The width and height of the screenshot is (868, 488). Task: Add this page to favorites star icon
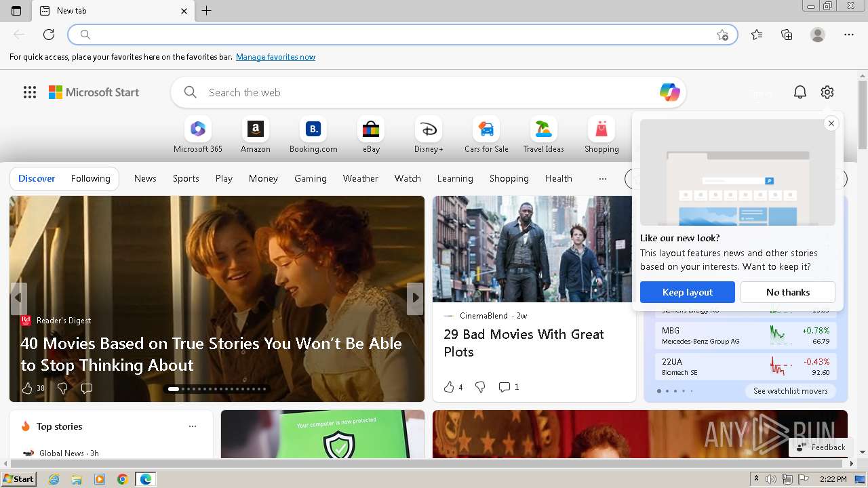point(722,35)
